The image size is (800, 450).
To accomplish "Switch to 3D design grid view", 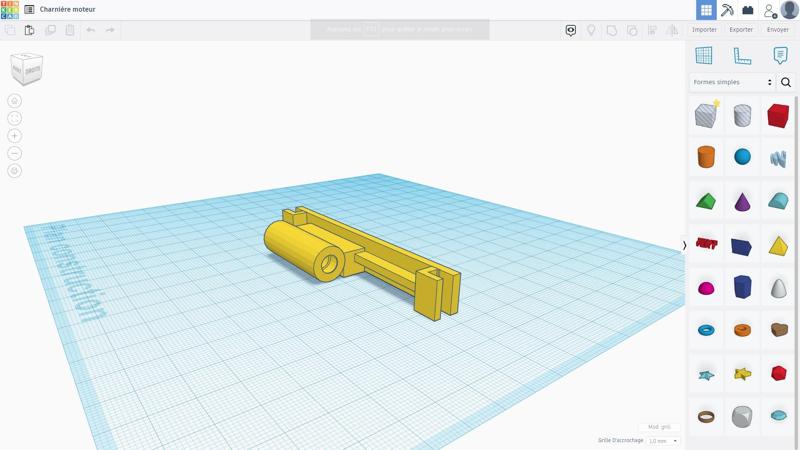I will [x=706, y=10].
